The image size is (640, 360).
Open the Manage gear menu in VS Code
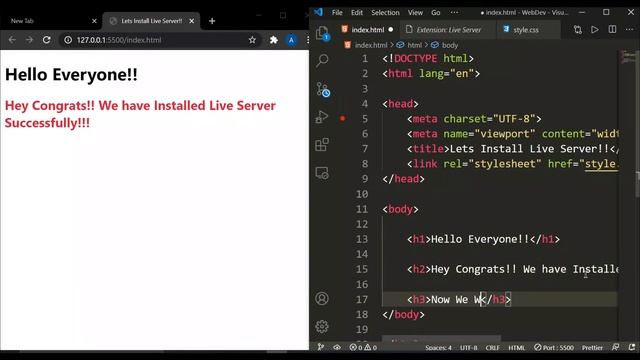point(322,326)
